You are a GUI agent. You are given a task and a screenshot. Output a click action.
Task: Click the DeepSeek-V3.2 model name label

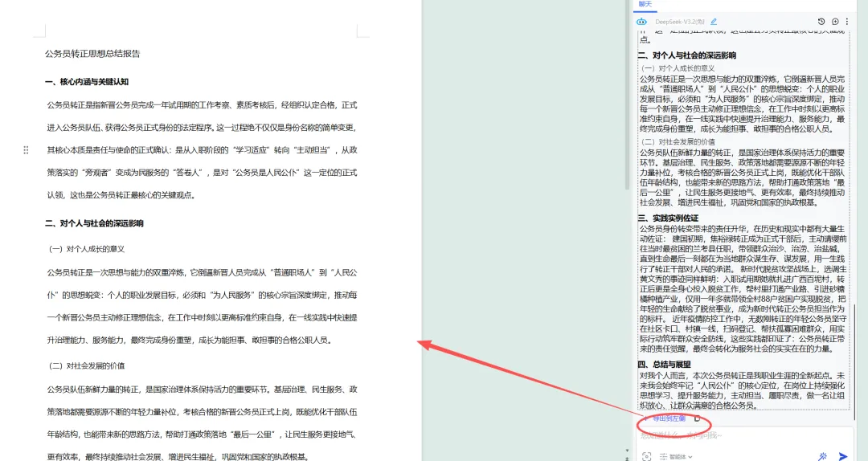[x=680, y=22]
